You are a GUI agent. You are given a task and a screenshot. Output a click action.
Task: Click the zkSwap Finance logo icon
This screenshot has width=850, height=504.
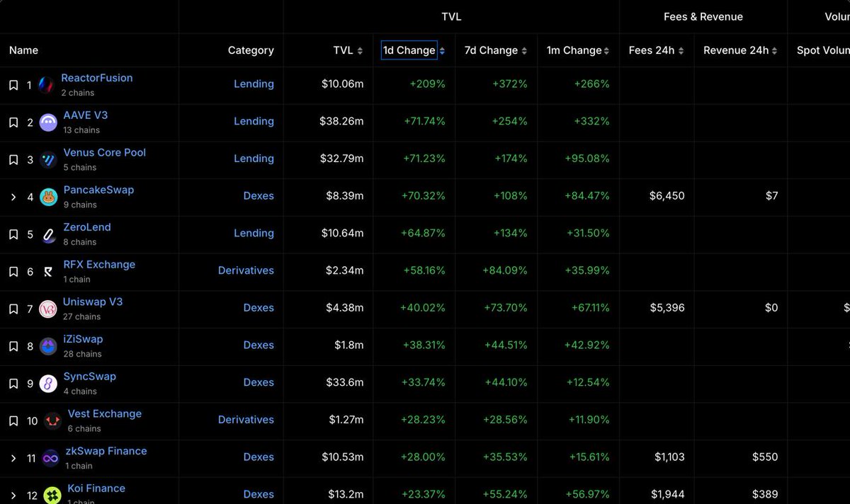tap(50, 458)
